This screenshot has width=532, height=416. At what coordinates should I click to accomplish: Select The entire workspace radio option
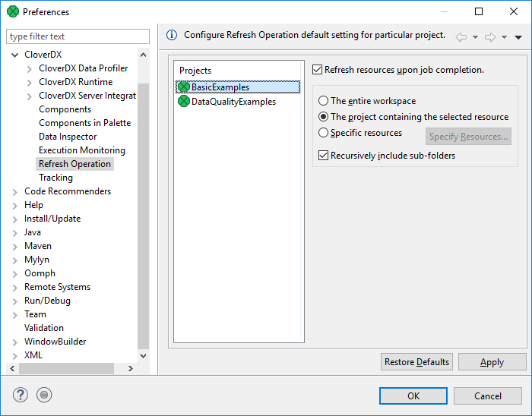(x=324, y=101)
